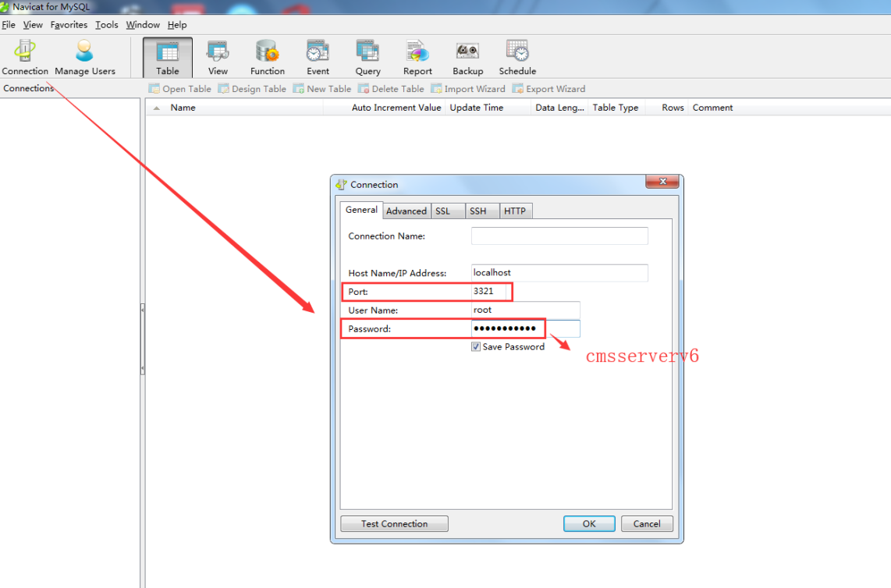Select the Backup toolbar icon
The width and height of the screenshot is (891, 588).
(467, 58)
